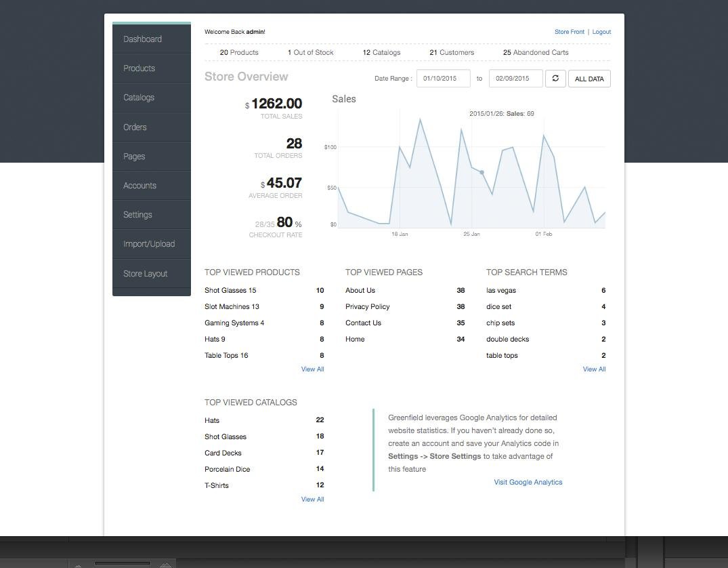728x568 pixels.
Task: Click Visit Google Analytics
Action: 528,482
